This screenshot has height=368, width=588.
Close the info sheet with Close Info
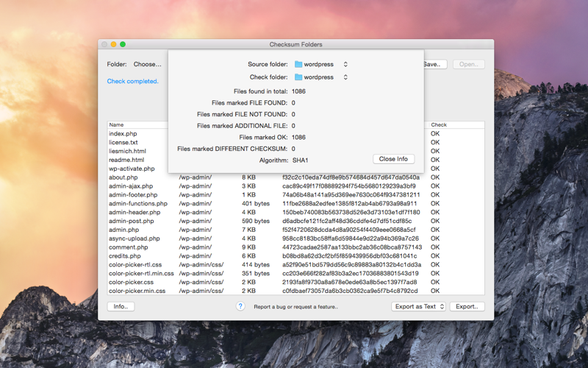(393, 159)
